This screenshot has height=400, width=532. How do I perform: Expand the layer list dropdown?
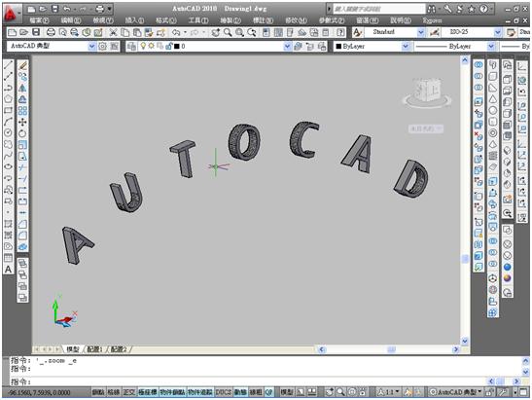(287, 46)
